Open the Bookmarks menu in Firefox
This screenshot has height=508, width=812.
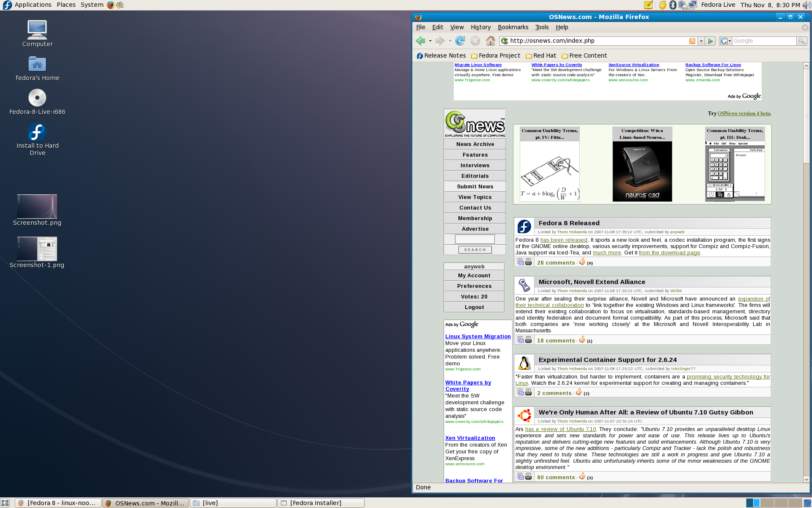(x=513, y=27)
